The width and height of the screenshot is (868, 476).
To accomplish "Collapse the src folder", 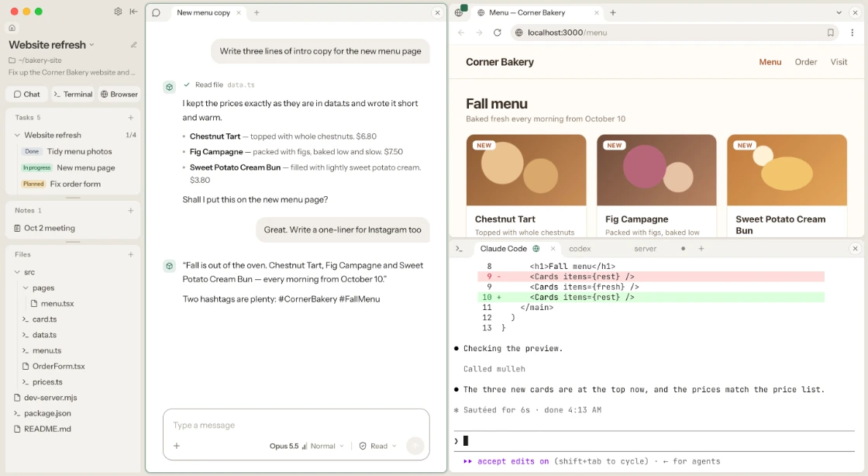I will (x=17, y=272).
